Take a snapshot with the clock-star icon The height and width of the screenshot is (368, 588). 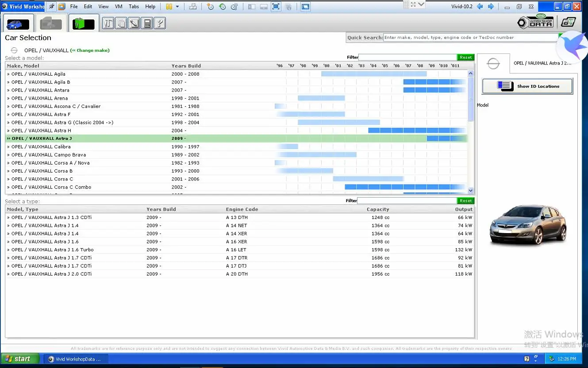(211, 7)
